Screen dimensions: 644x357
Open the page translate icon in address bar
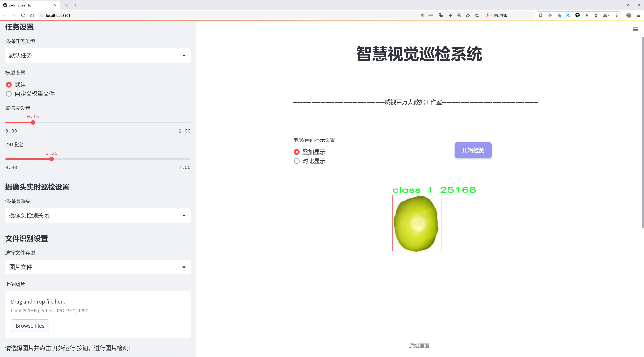coord(441,15)
